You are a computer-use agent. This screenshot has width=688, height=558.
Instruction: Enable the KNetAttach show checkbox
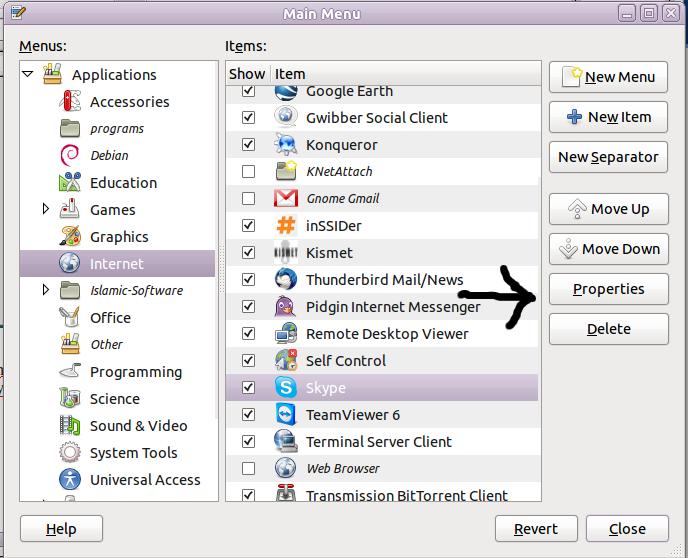pyautogui.click(x=248, y=172)
